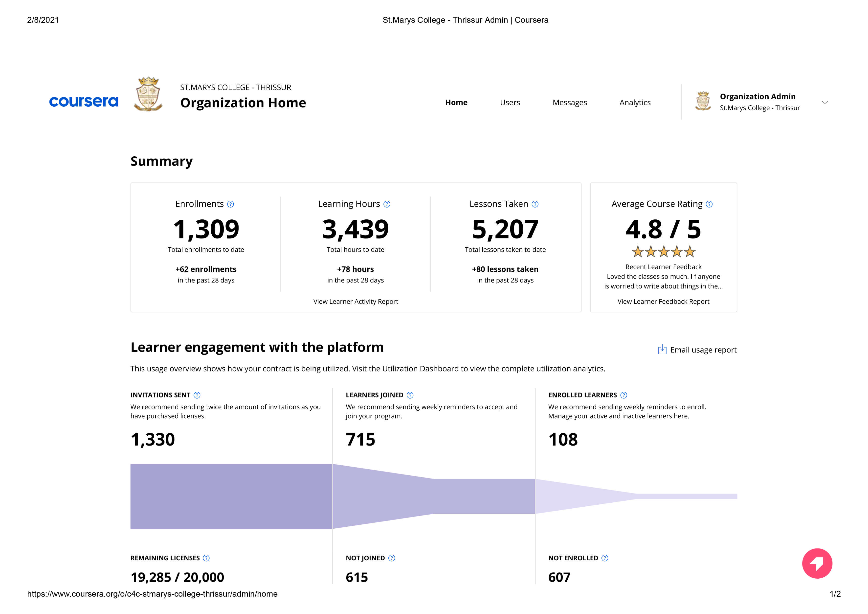
Task: Click the ST.MARYS COLLEGE - THRISSUR header text
Action: [236, 87]
